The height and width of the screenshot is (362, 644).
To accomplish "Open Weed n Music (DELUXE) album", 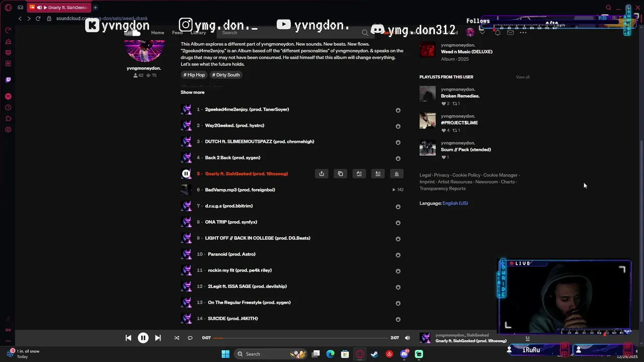I will pos(466,51).
